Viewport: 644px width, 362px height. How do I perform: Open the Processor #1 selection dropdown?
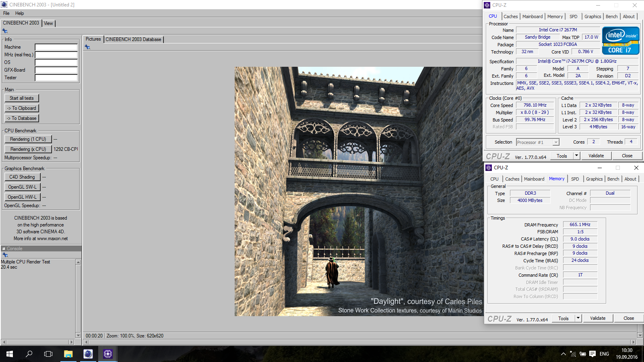(555, 142)
